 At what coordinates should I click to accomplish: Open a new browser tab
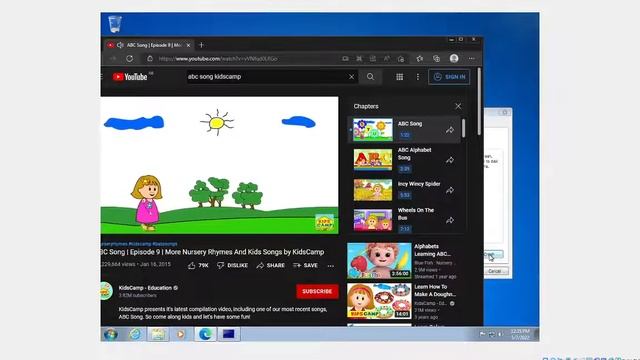pyautogui.click(x=201, y=45)
